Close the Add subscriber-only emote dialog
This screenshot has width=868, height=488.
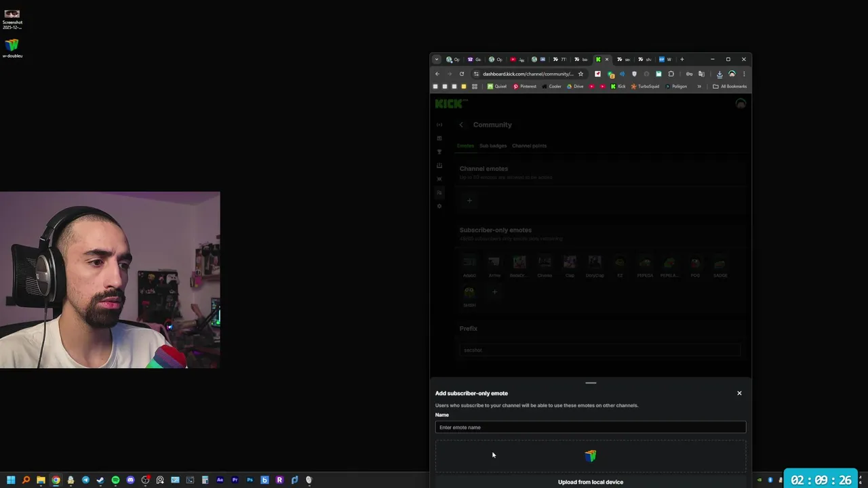739,393
